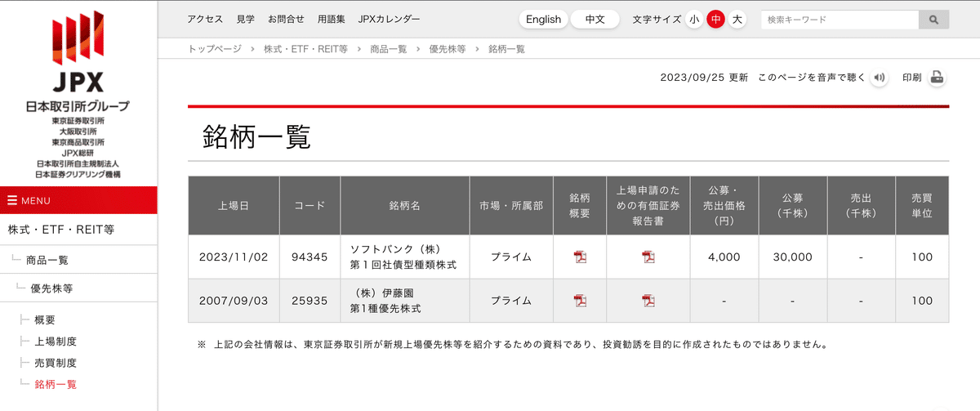Viewport: 980px width, 411px height.
Task: Open 見学 in top navigation
Action: point(246,20)
